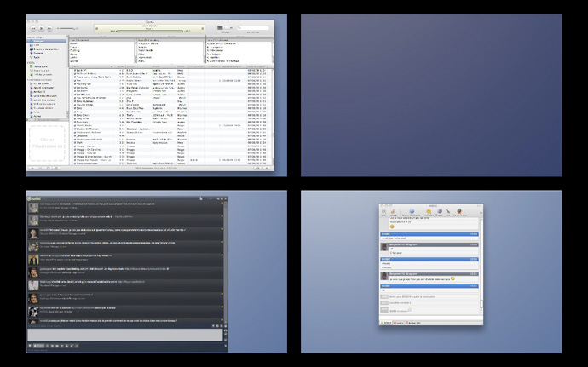The width and height of the screenshot is (588, 367).
Task: Adjust the iTunes volume slider
Action: [x=68, y=28]
